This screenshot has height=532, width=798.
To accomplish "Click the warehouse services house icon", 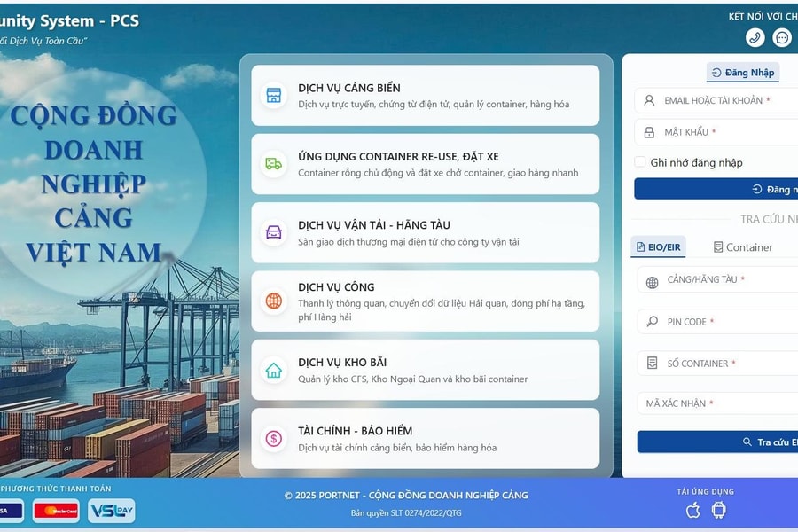I will pyautogui.click(x=274, y=370).
